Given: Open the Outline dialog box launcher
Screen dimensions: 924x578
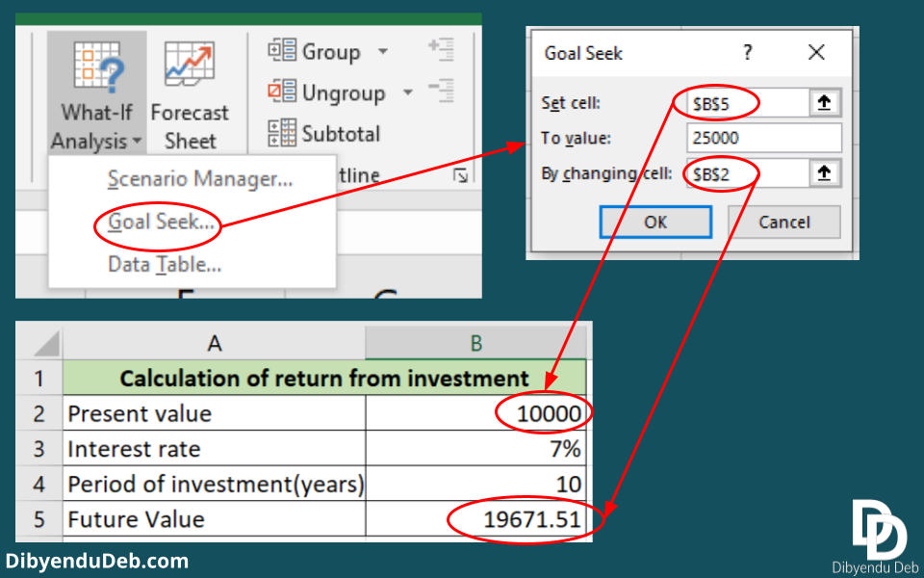Looking at the screenshot, I should 461,176.
